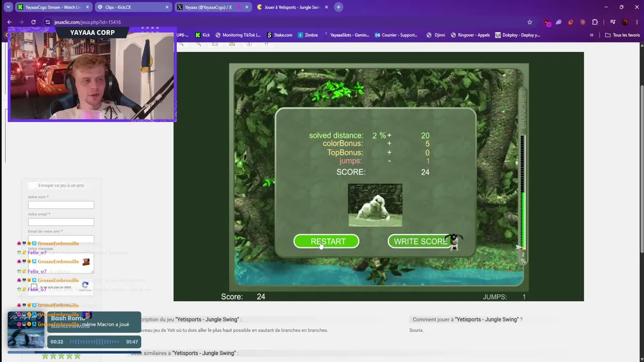The image size is (644, 362).
Task: Click the address bar URL
Action: click(88, 22)
